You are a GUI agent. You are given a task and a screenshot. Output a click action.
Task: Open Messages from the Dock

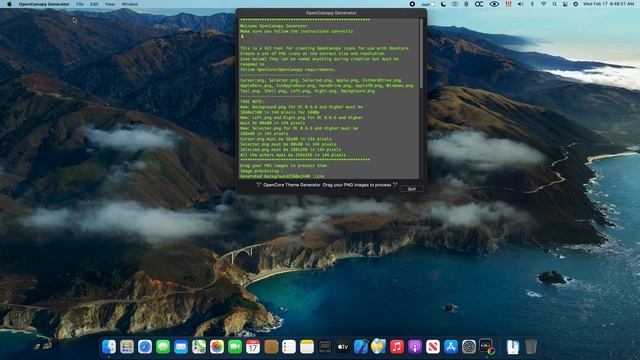tap(163, 347)
